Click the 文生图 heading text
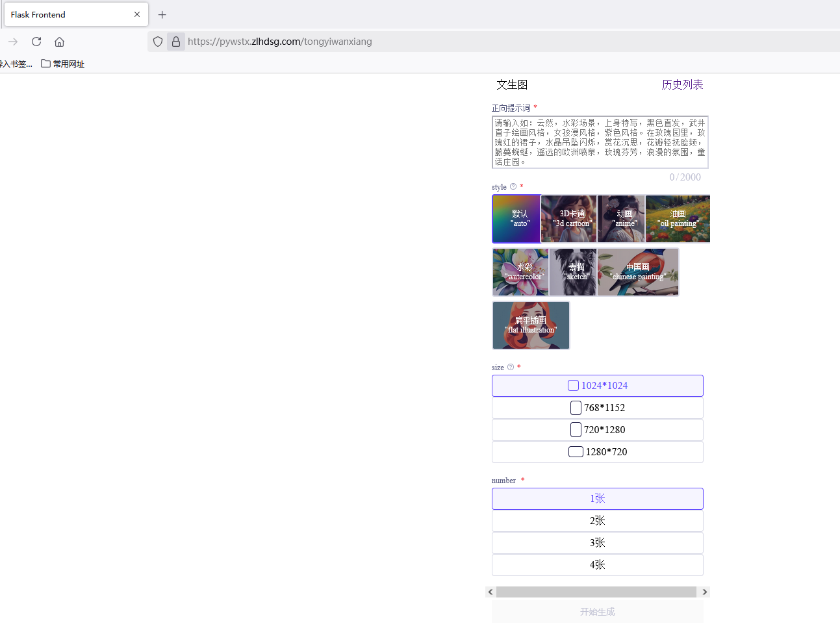 512,84
